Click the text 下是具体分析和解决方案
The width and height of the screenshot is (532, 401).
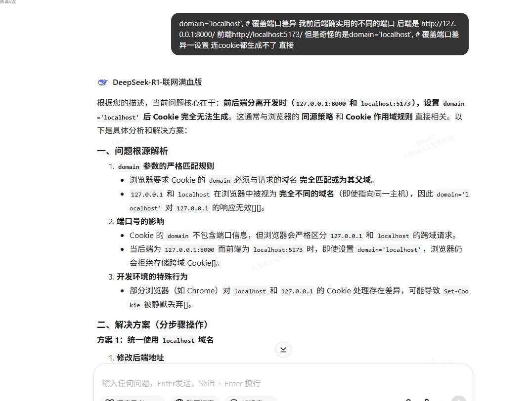tap(141, 130)
